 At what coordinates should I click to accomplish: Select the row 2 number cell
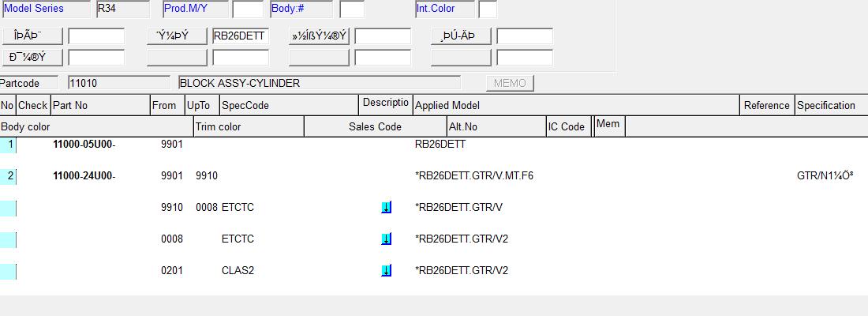pyautogui.click(x=9, y=175)
